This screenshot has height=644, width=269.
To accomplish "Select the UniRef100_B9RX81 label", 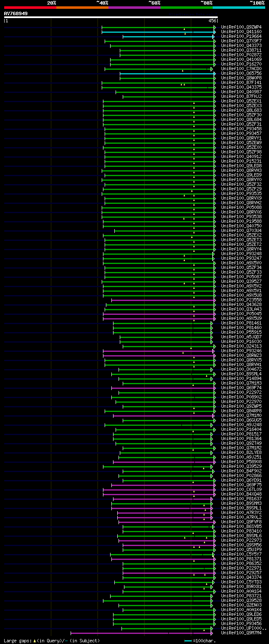I will 241,586.
